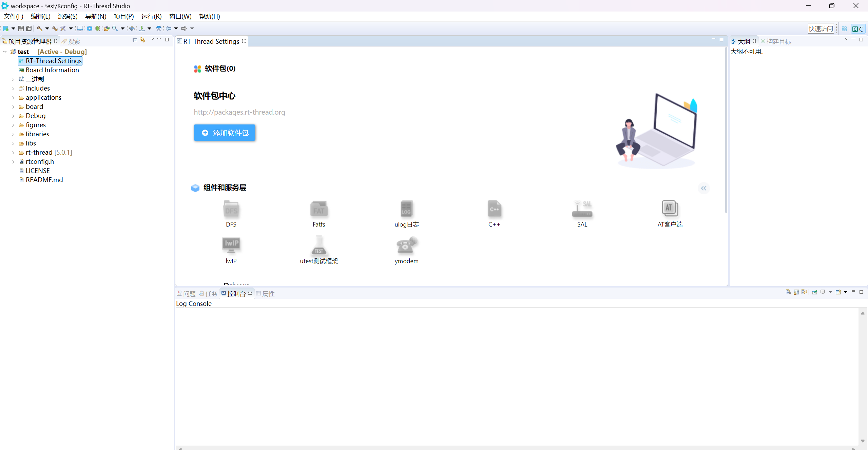Click the open folder element icon
The height and width of the screenshot is (450, 868).
click(x=107, y=28)
